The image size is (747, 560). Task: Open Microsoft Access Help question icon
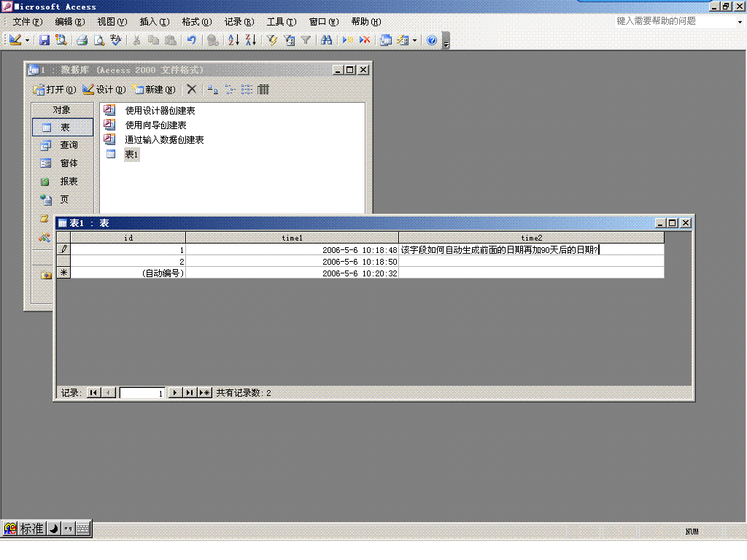(432, 41)
